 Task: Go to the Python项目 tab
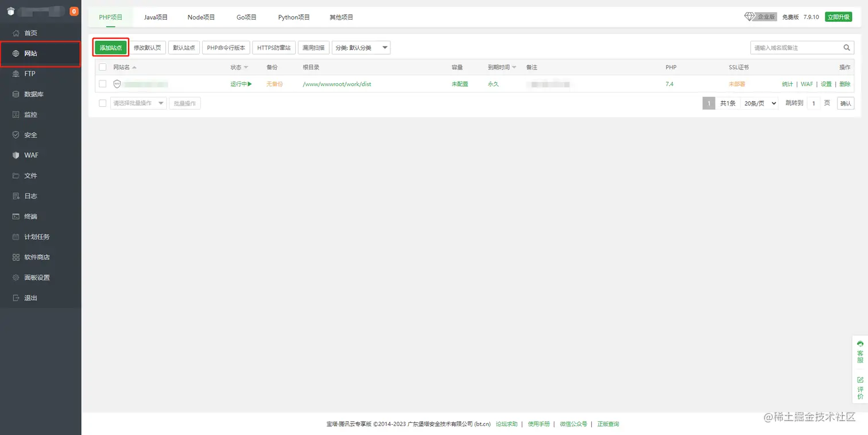click(294, 17)
